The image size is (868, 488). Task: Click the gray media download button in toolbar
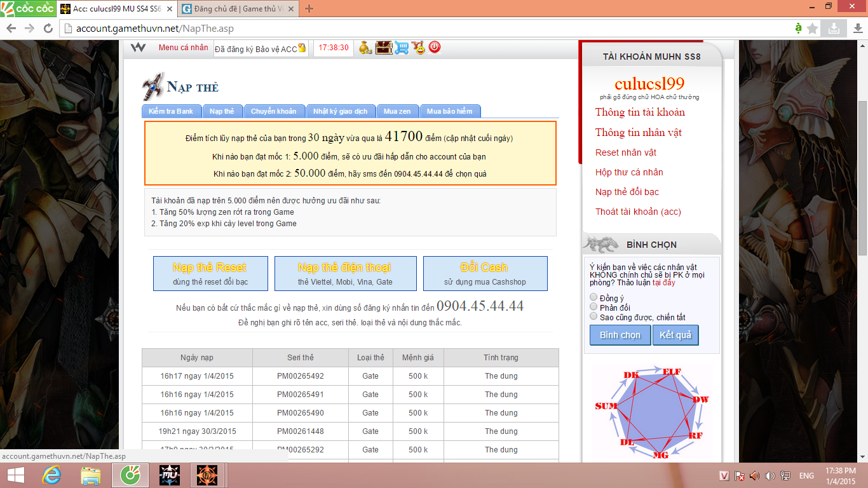point(833,28)
